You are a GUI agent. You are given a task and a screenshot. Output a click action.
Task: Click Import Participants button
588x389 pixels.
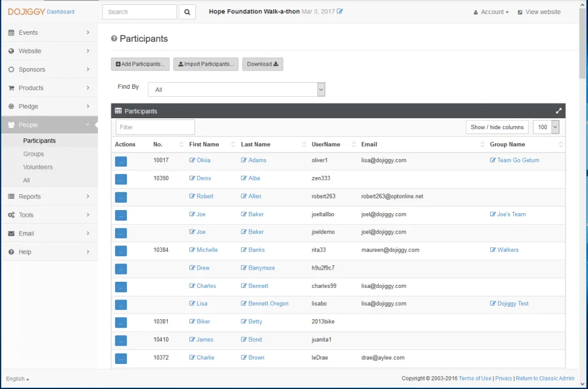coord(206,64)
